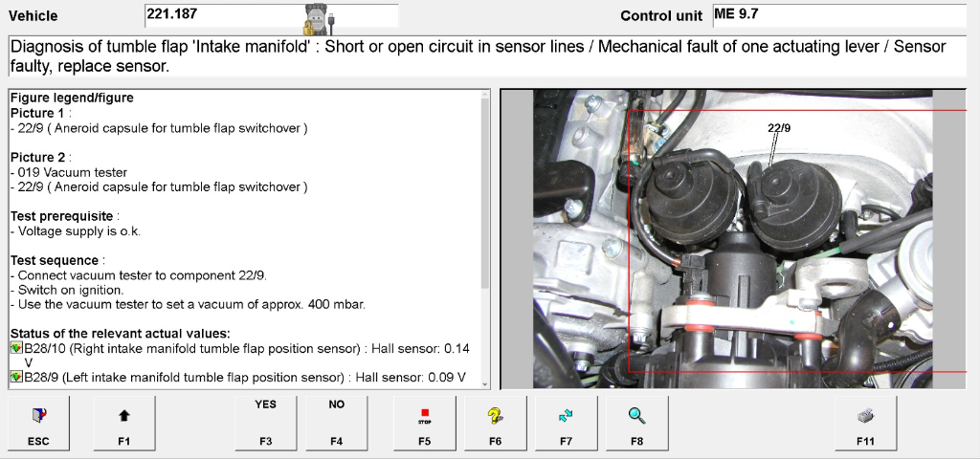Viewport: 980px width, 459px height.
Task: Click the tumble flap diagnosis description text
Action: [479, 56]
